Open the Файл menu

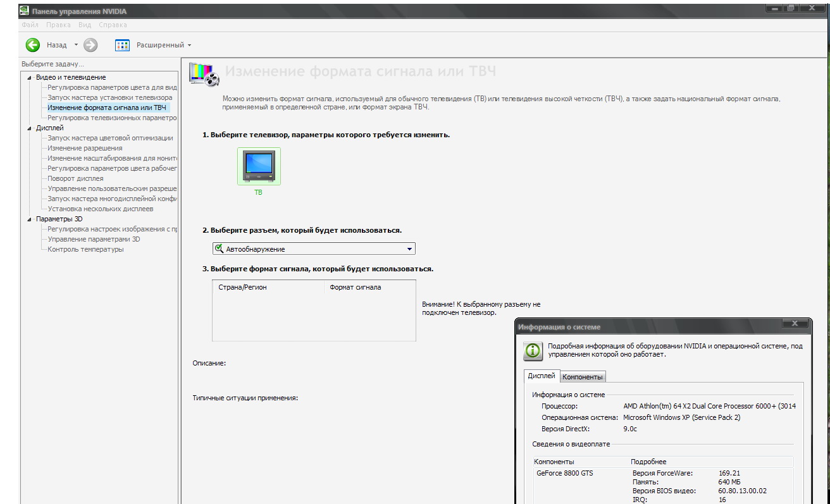pos(30,25)
